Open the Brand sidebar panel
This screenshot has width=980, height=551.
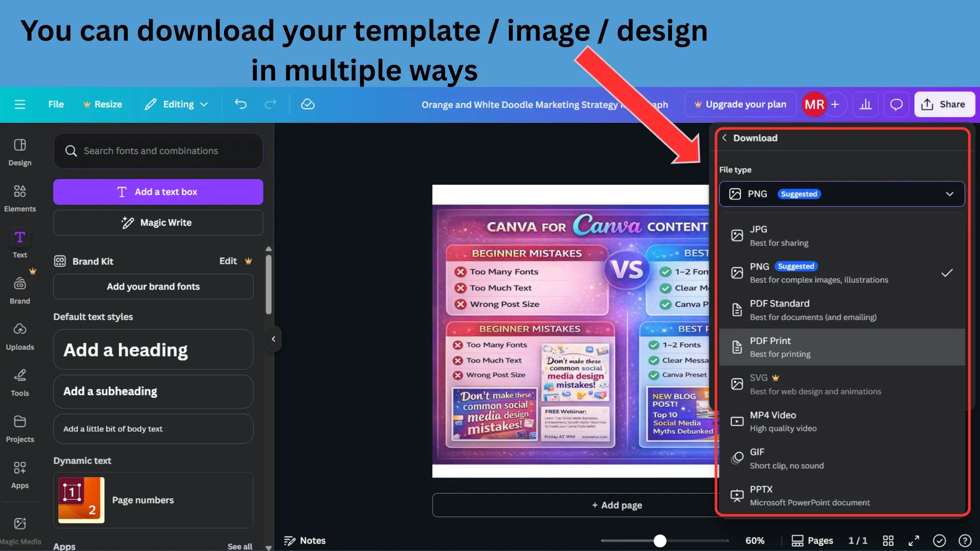point(20,290)
